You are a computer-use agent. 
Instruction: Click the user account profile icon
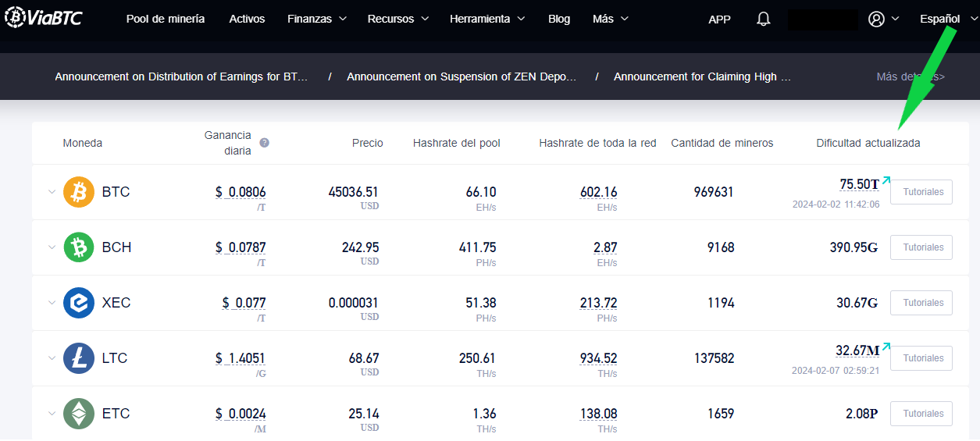point(876,19)
